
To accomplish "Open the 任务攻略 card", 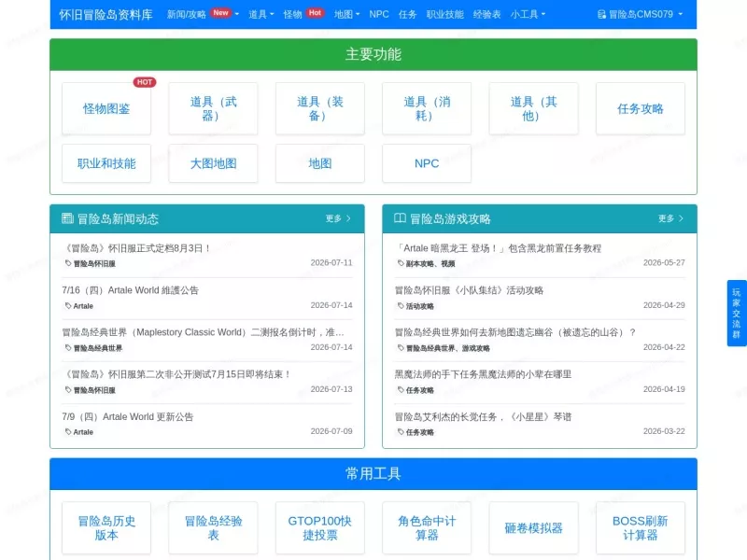I will click(641, 108).
